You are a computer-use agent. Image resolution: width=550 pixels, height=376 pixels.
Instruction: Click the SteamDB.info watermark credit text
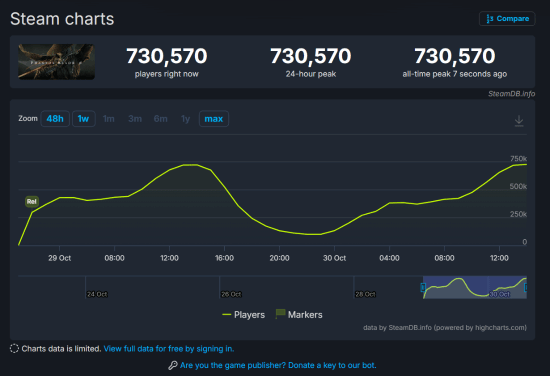(x=511, y=94)
